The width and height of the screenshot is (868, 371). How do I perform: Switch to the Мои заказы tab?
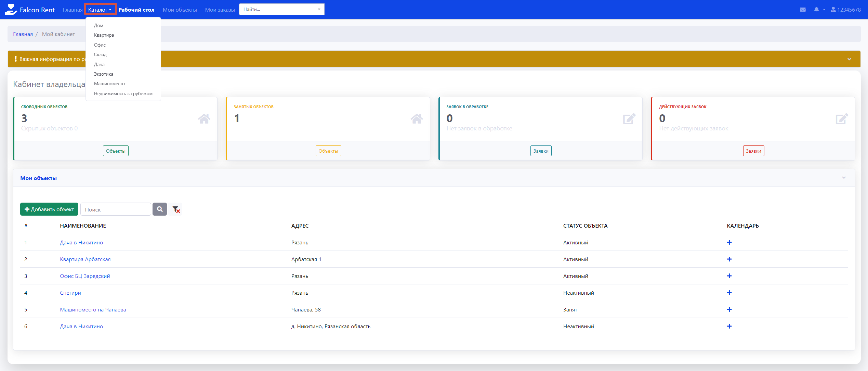(220, 10)
